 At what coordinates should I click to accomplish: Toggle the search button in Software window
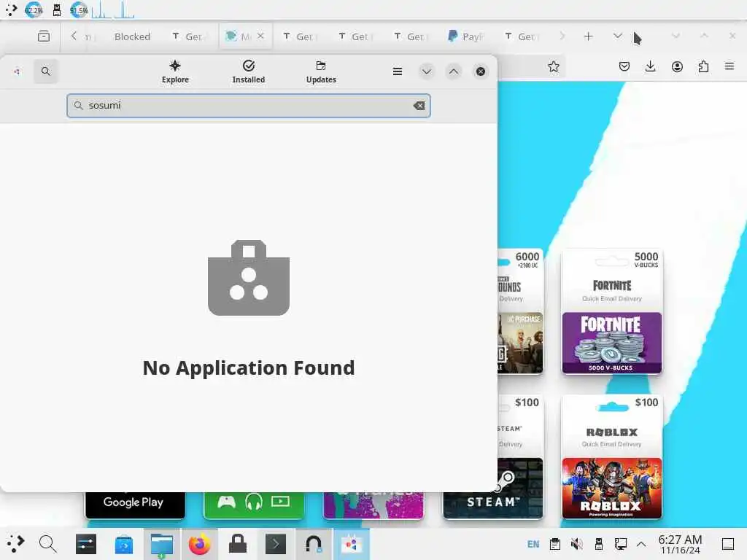tap(46, 71)
